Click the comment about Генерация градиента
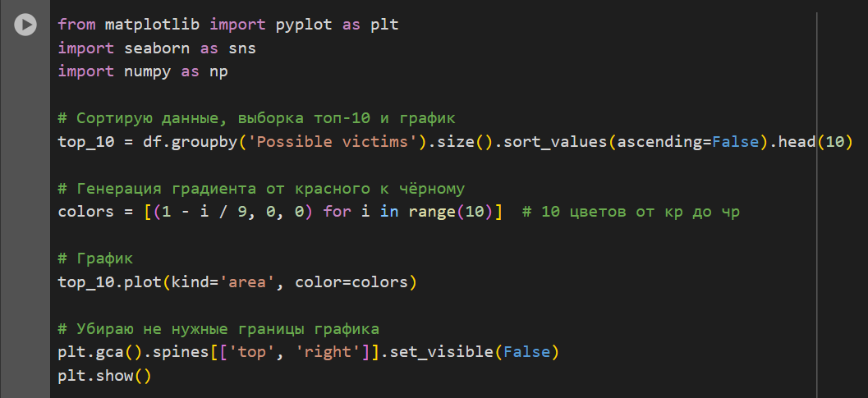Screen dimensions: 868x398 pos(261,189)
